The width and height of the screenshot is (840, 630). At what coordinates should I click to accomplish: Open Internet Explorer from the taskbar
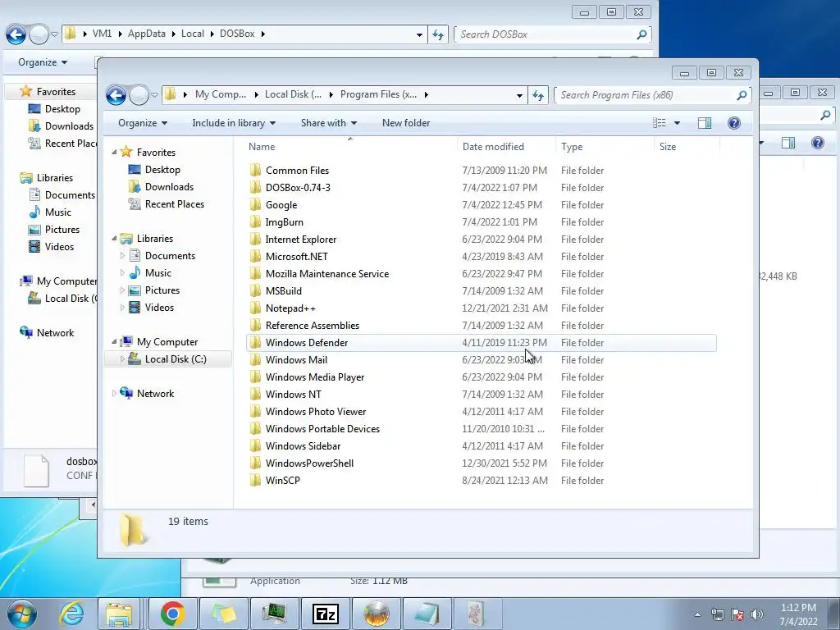tap(71, 614)
